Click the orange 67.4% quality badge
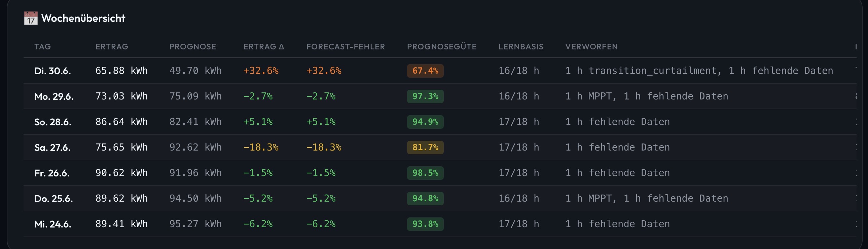This screenshot has height=249, width=868. tap(425, 71)
